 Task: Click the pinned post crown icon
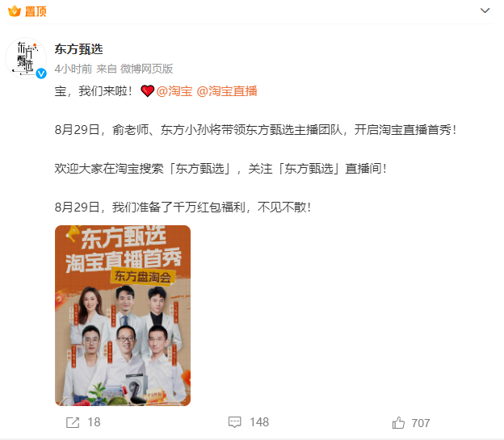pos(15,11)
